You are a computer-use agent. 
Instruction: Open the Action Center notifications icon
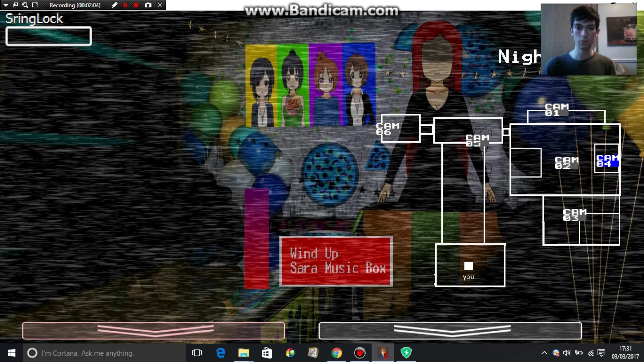click(x=602, y=353)
